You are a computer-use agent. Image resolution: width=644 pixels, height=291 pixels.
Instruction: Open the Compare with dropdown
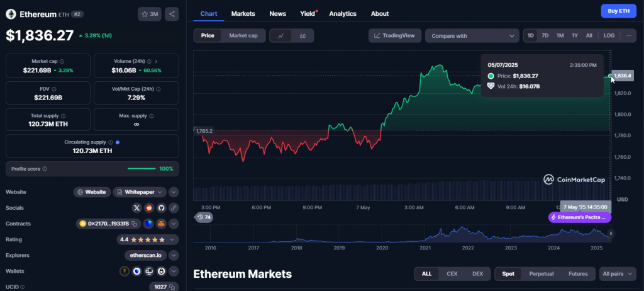(472, 36)
